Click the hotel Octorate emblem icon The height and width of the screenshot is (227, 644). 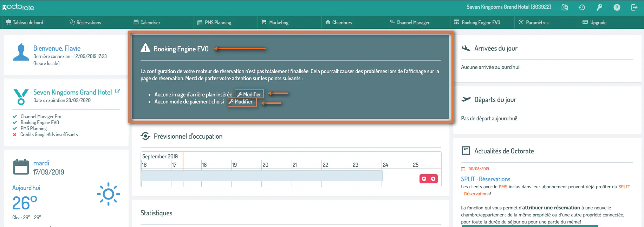(x=21, y=97)
